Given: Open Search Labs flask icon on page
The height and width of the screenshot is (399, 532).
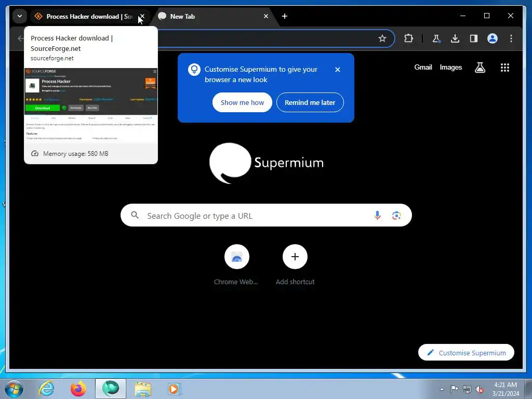Looking at the screenshot, I should click(x=480, y=68).
